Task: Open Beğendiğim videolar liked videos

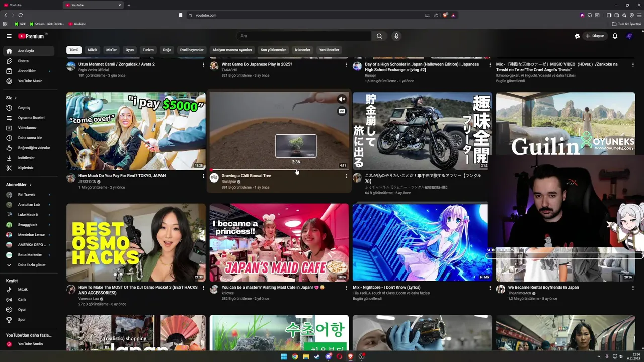Action: [29, 148]
